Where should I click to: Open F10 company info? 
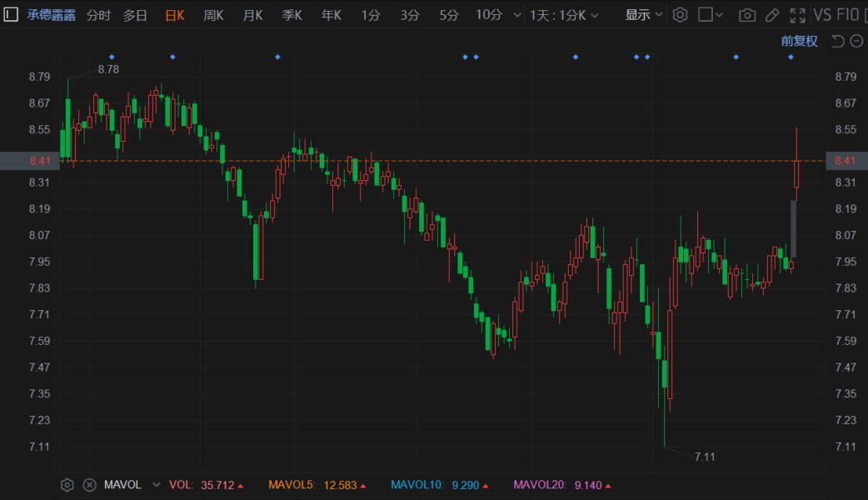point(848,15)
